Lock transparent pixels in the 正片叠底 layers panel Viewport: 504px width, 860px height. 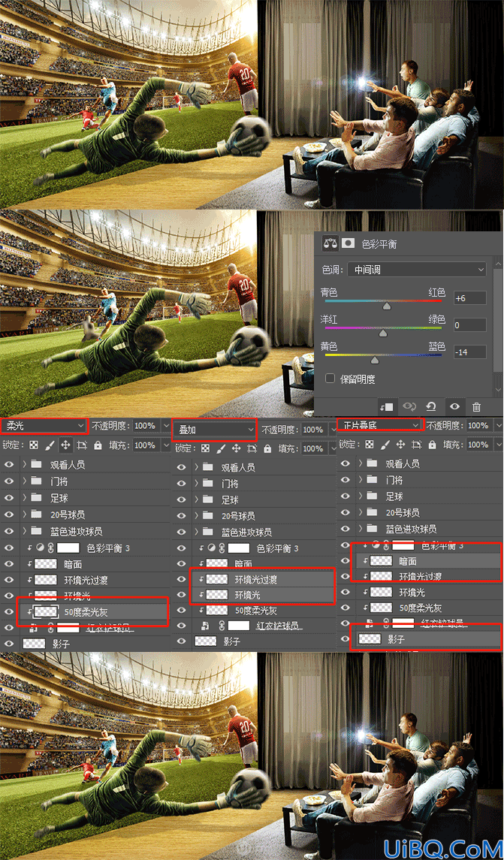coord(370,444)
